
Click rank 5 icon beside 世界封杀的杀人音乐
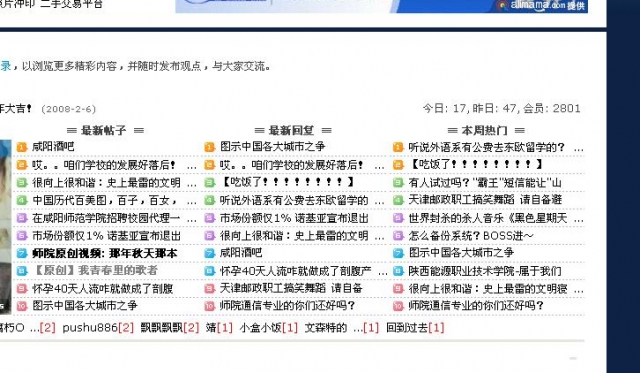(398, 218)
